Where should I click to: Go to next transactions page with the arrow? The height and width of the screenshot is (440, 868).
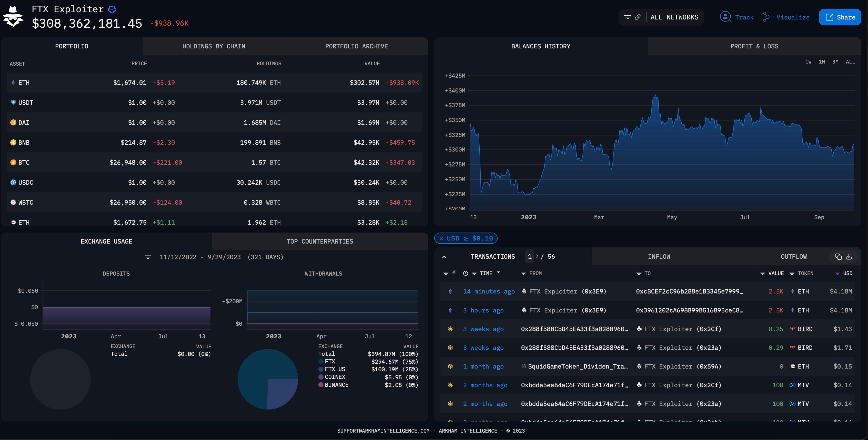tap(537, 257)
